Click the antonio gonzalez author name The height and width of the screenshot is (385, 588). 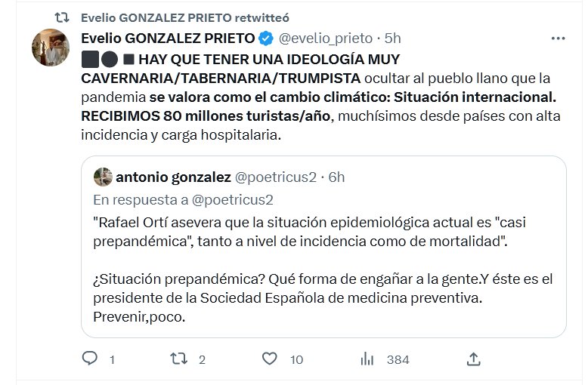point(173,177)
